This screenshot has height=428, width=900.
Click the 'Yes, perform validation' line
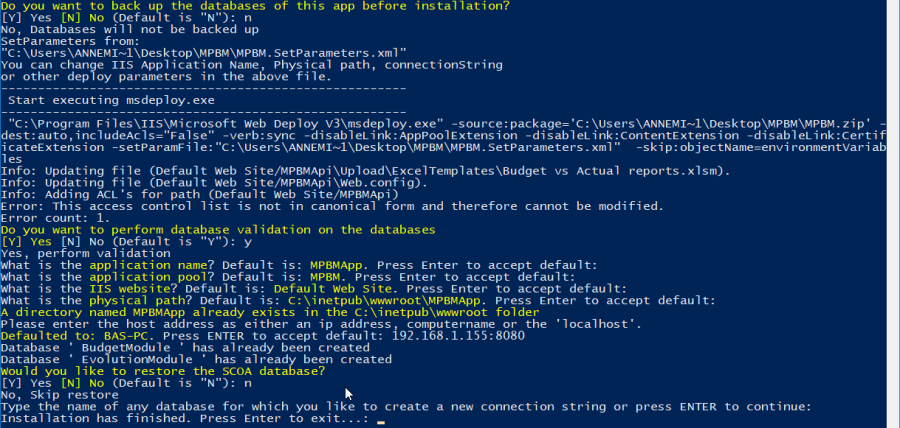[x=86, y=253]
